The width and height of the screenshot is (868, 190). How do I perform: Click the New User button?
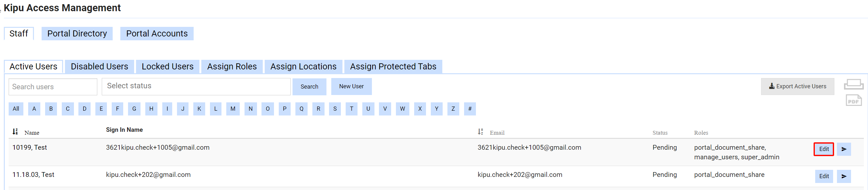click(351, 87)
